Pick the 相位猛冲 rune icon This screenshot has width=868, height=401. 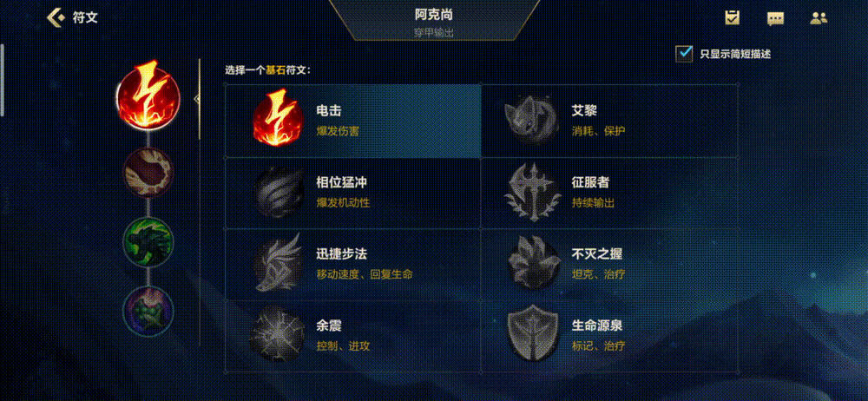click(279, 192)
